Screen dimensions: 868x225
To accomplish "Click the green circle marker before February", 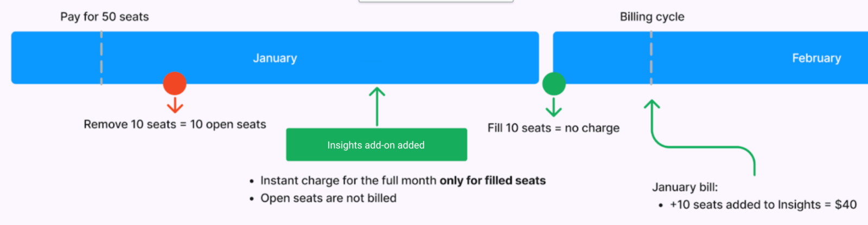I will tap(554, 83).
